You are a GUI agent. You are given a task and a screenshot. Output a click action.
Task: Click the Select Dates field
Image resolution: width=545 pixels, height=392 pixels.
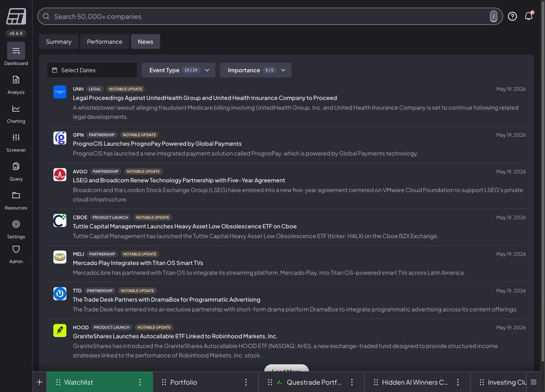point(92,70)
